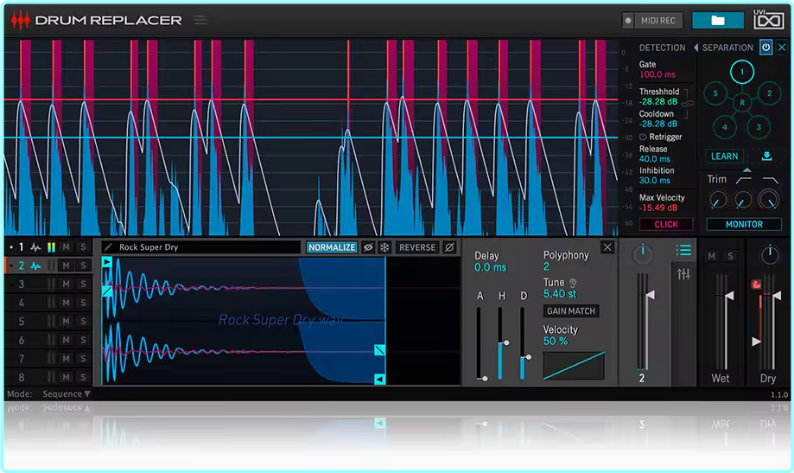The height and width of the screenshot is (473, 794).
Task: Click the Separation power icon
Action: click(x=766, y=47)
